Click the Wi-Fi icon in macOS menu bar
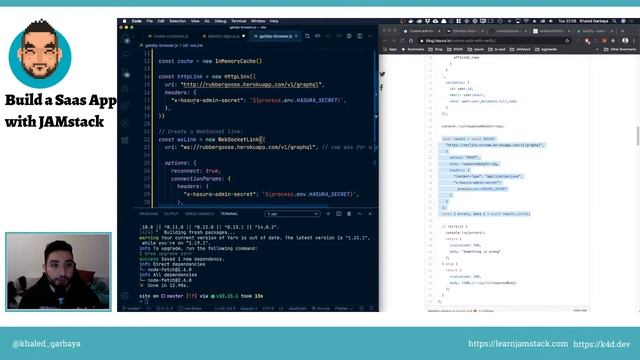Screen dimensions: 640x360 [x=526, y=21]
